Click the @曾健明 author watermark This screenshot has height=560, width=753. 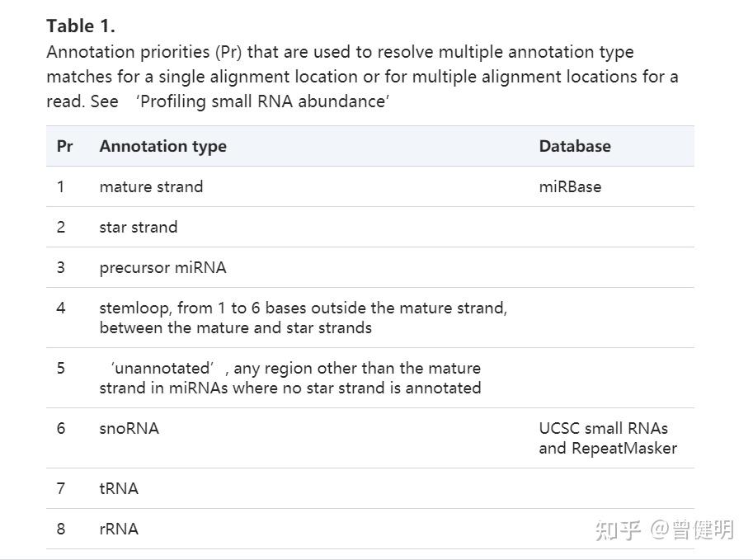[x=691, y=529]
